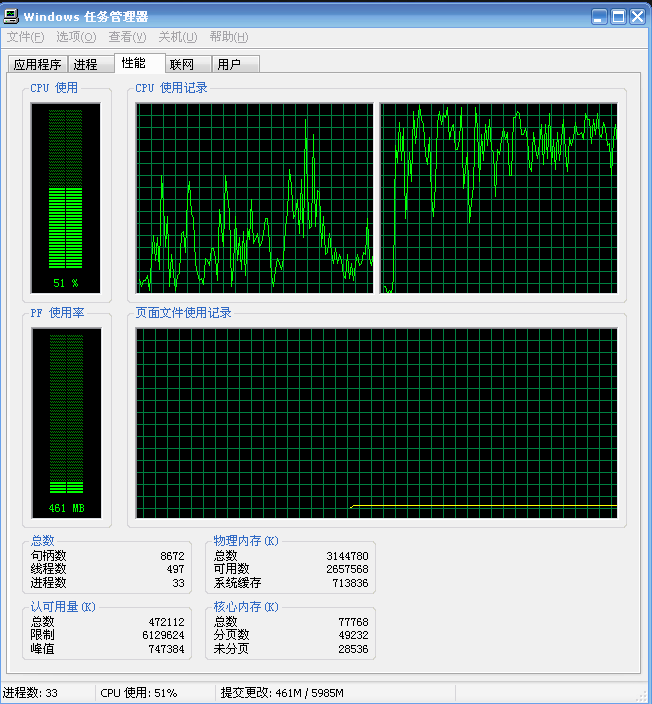Click the 未分页 value 28536
652x704 pixels.
click(354, 649)
